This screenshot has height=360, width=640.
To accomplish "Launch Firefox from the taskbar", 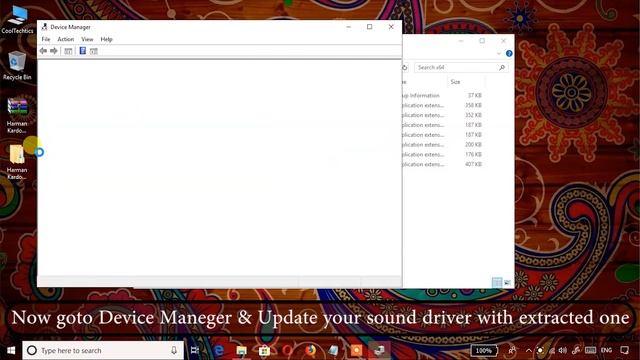I will (x=311, y=350).
